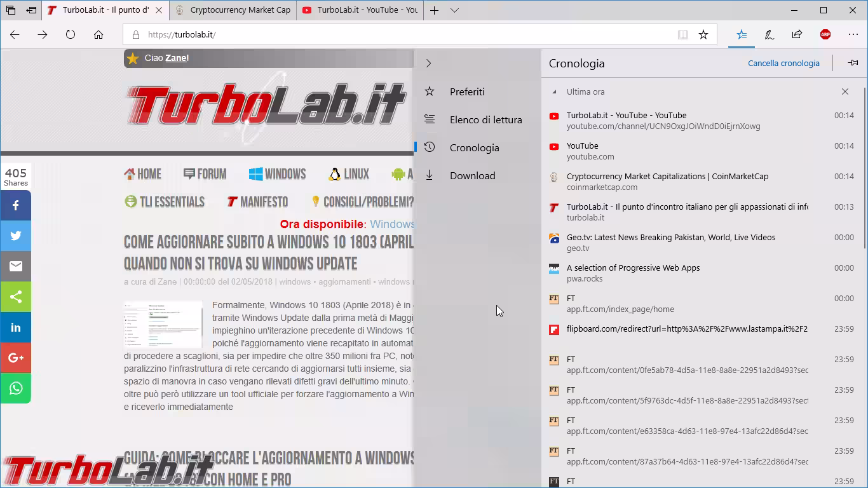Screen dimensions: 868x488
Task: Share the page on Twitter
Action: pos(16,236)
